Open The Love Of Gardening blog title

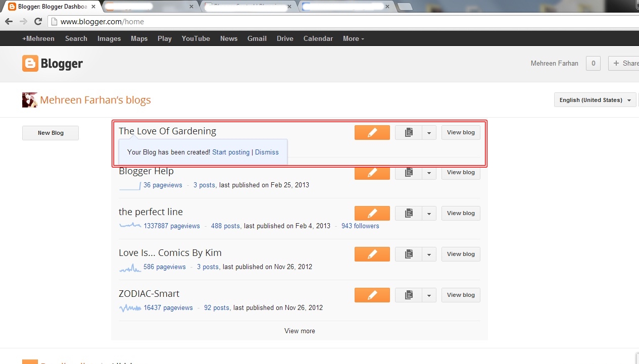[167, 131]
